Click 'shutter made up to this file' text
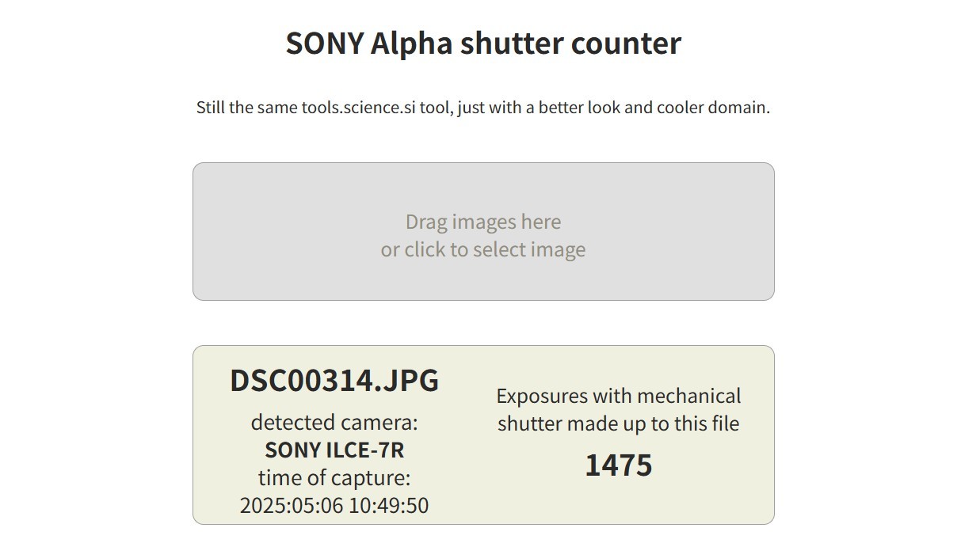Viewport: 980px width, 543px height. coord(619,423)
